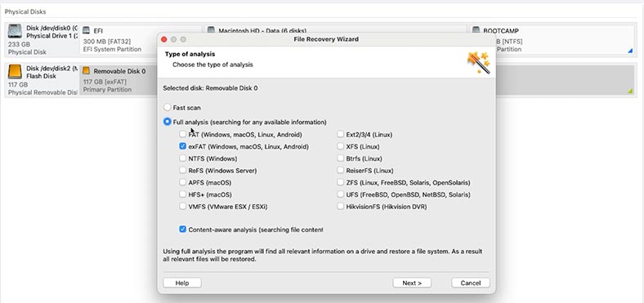
Task: Tick the XFS (Linux) checkbox
Action: coord(341,146)
